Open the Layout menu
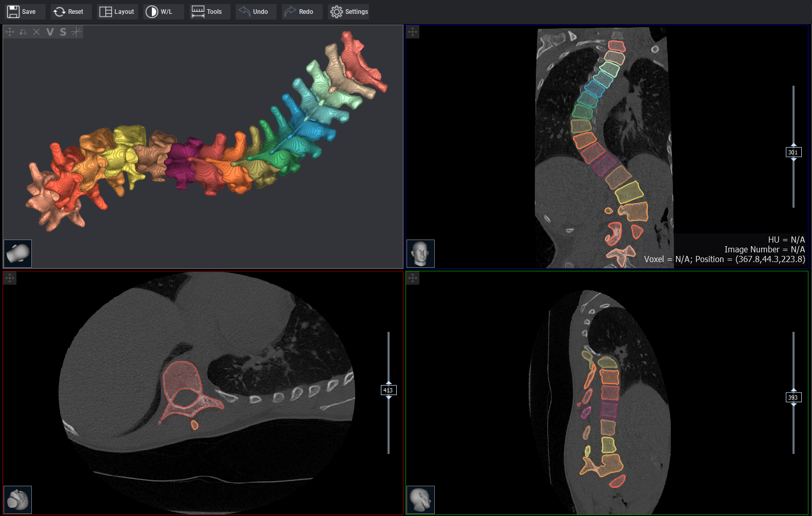This screenshot has height=516, width=812. [x=117, y=12]
